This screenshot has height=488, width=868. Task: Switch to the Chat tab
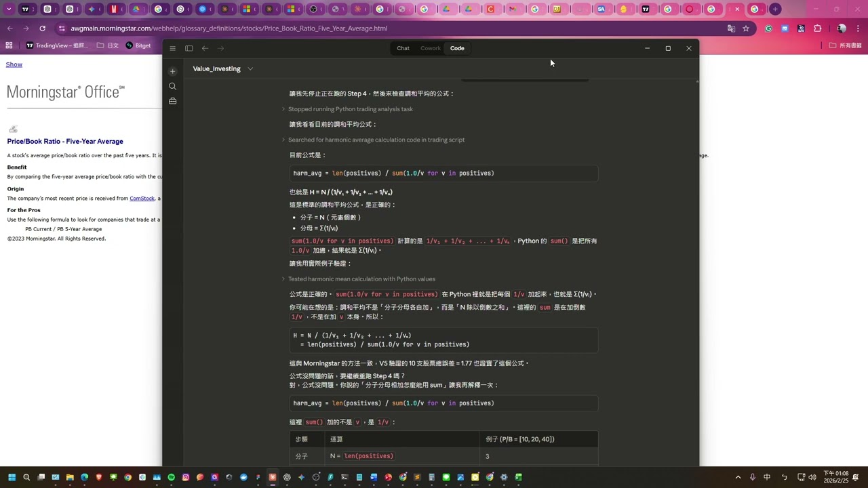tap(403, 48)
